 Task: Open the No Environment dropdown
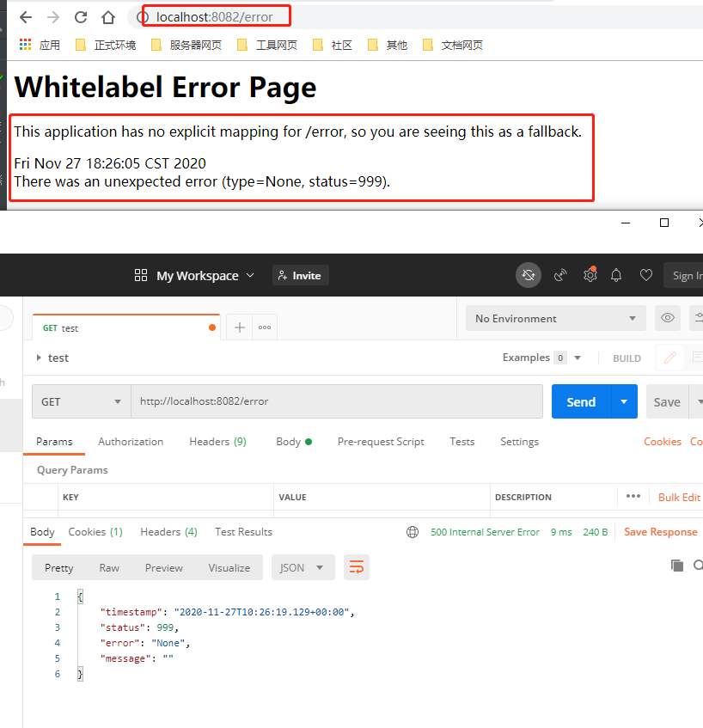pos(556,319)
